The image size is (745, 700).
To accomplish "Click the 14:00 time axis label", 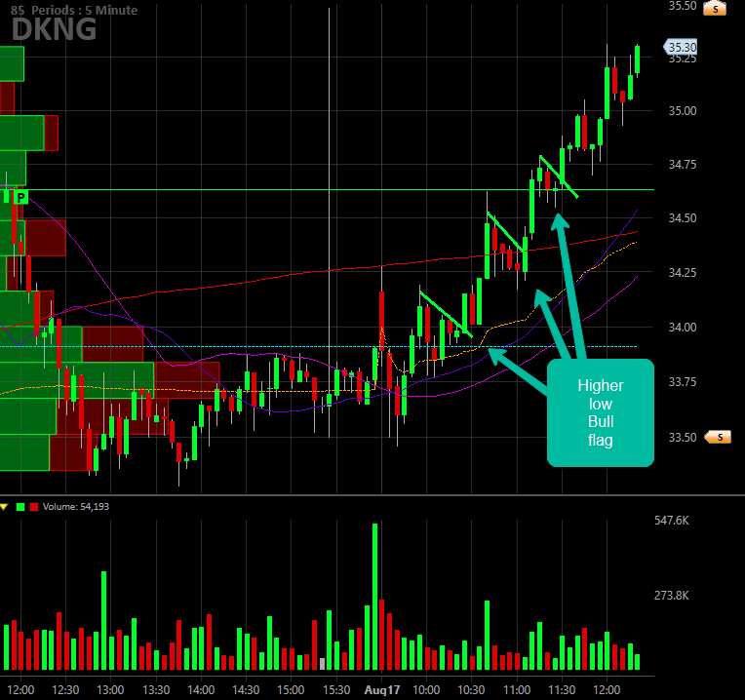I will click(201, 690).
